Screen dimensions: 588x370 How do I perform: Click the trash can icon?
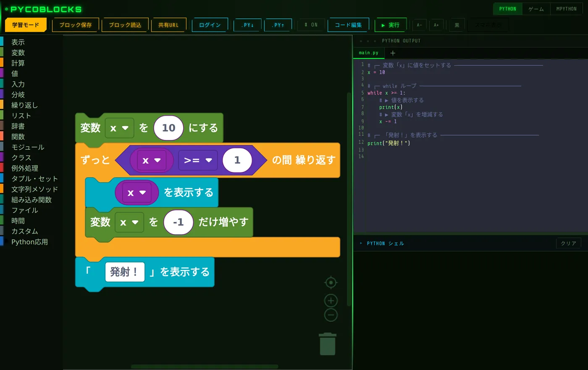(x=328, y=344)
